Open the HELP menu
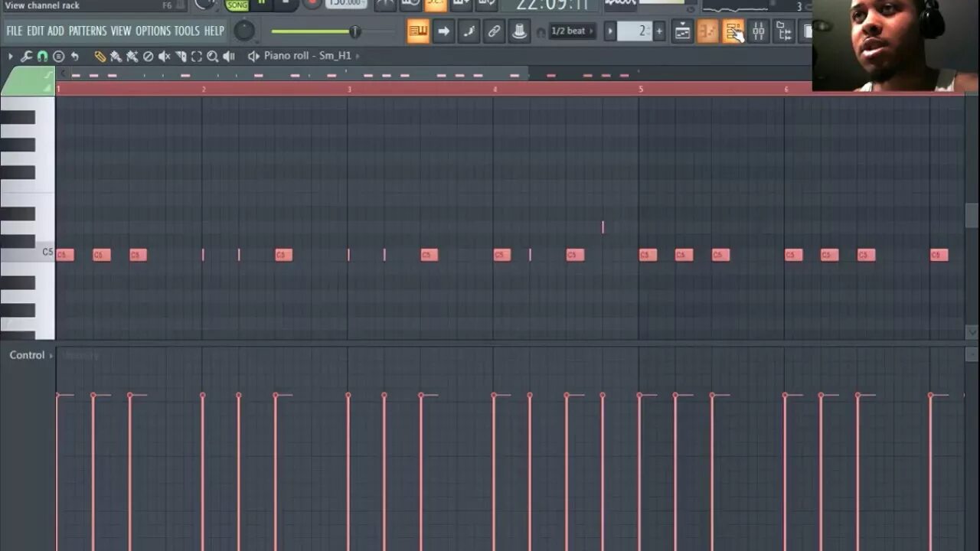This screenshot has width=980, height=551. click(214, 31)
